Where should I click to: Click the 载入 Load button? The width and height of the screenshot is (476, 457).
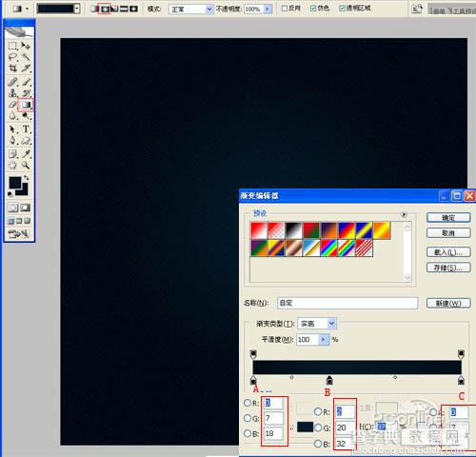point(448,252)
